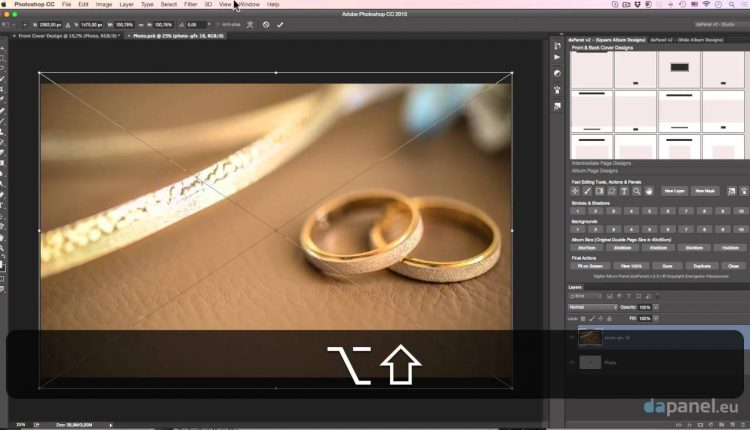Cancel the transform in the options bar
Image resolution: width=750 pixels, height=430 pixels.
[x=266, y=24]
